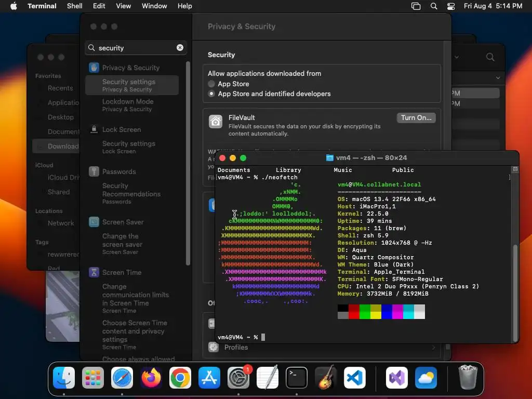Open System Settings from the Dock

point(238,378)
